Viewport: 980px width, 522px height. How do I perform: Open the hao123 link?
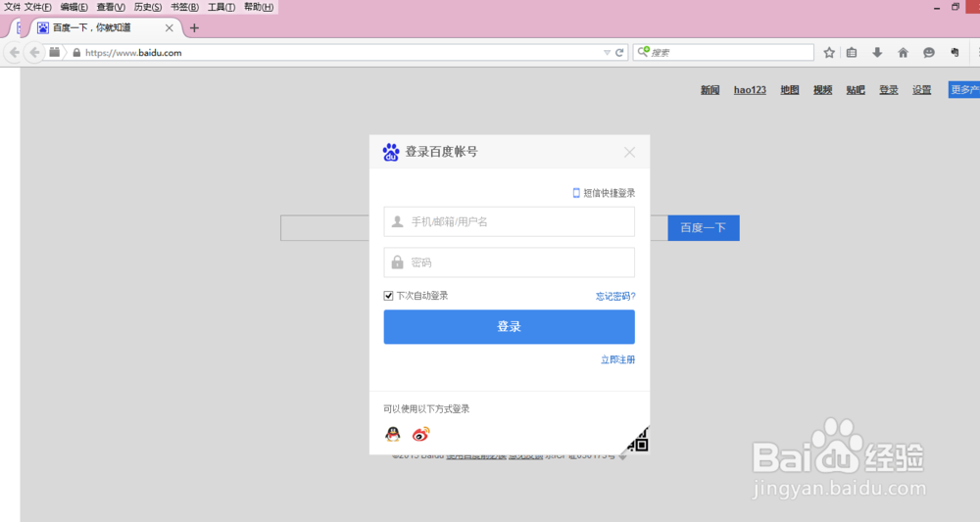pyautogui.click(x=750, y=90)
